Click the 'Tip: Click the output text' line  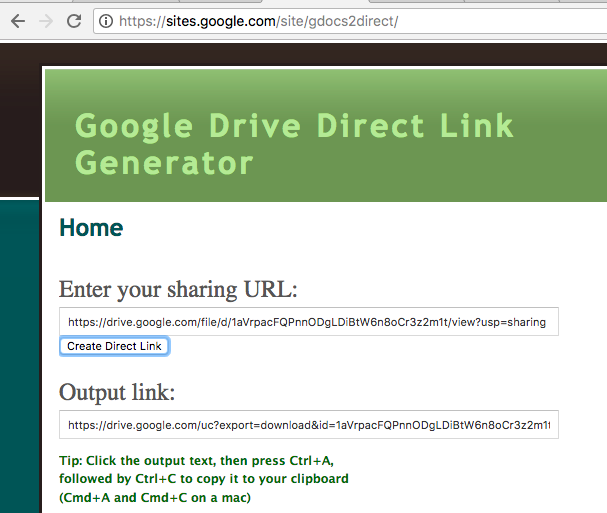(x=197, y=461)
